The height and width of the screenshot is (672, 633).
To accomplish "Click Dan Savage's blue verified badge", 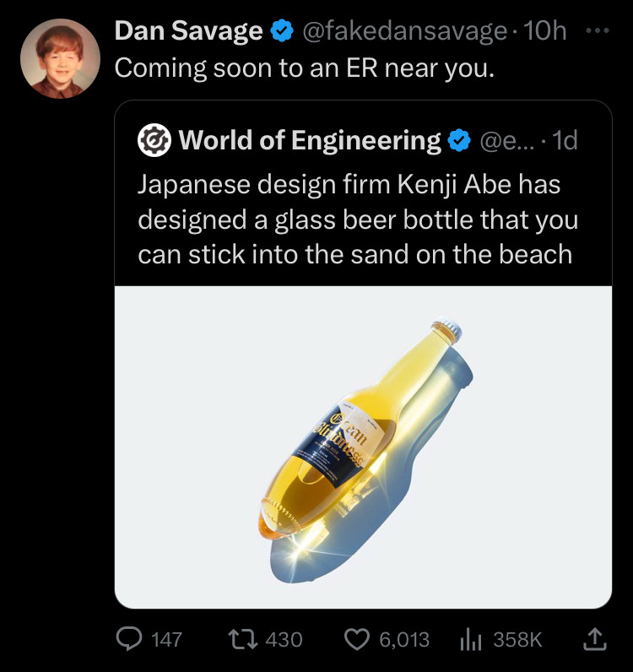I will [280, 32].
